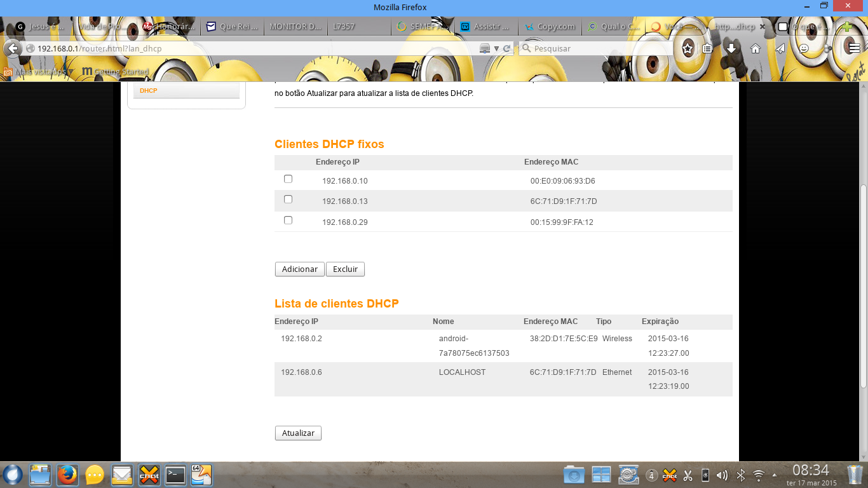Viewport: 868px width, 488px height.
Task: Click the phone device tray icon
Action: [x=705, y=475]
